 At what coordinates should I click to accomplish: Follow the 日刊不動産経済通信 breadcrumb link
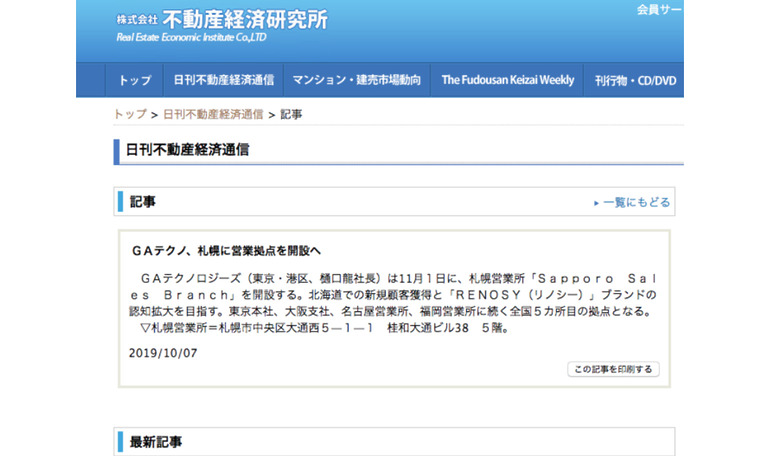point(213,114)
